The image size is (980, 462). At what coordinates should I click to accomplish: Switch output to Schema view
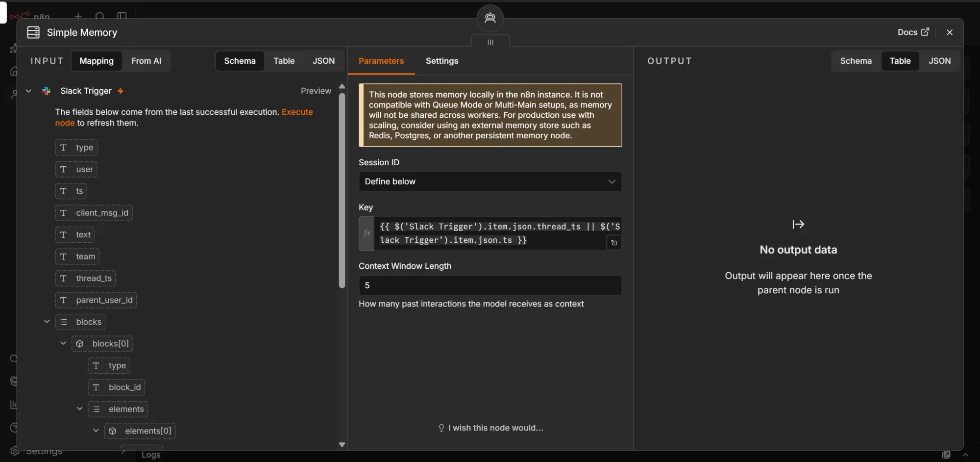click(856, 61)
